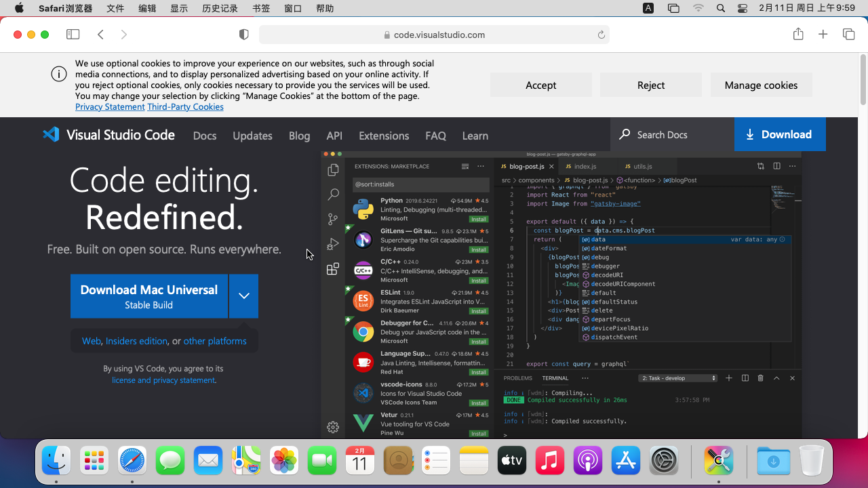Open Maps from the Dock
The width and height of the screenshot is (868, 488).
point(246,462)
